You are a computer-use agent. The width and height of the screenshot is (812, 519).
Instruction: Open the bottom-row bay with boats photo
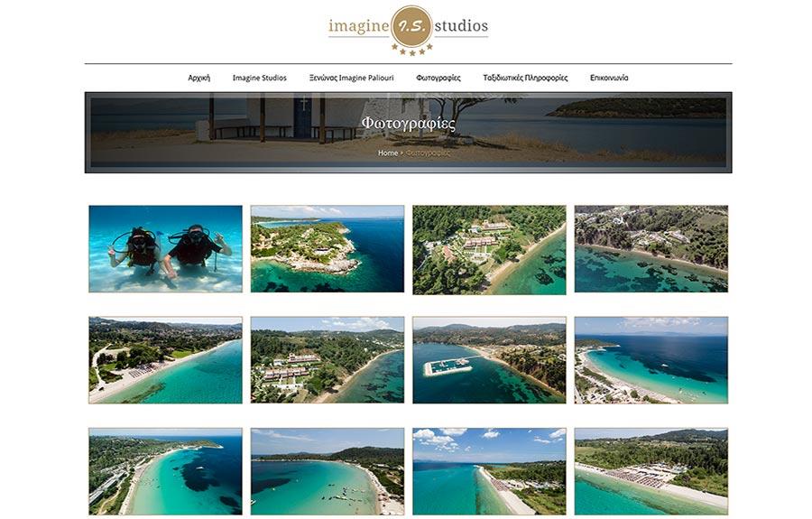[328, 471]
